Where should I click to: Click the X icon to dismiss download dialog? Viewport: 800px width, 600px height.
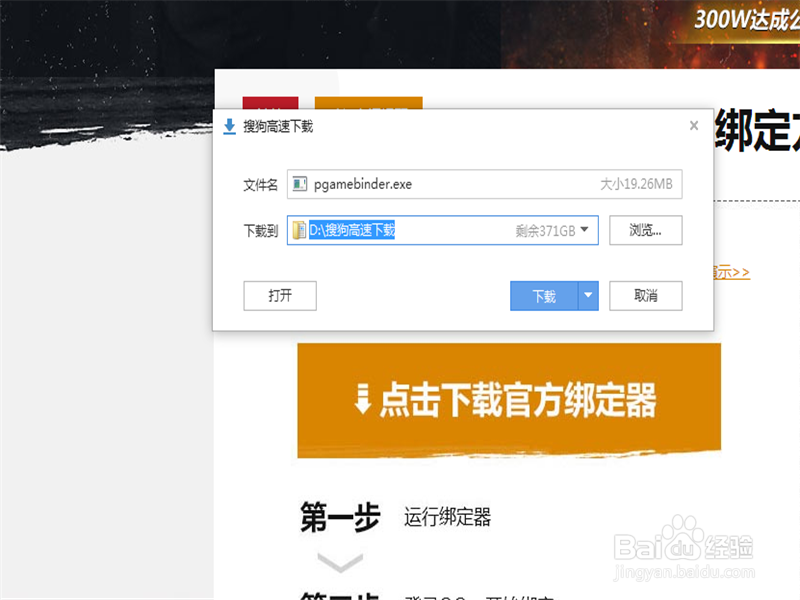pyautogui.click(x=693, y=125)
